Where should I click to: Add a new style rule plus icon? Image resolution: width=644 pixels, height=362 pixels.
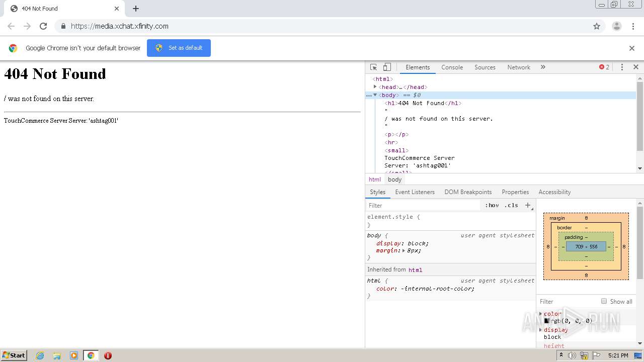pos(528,205)
